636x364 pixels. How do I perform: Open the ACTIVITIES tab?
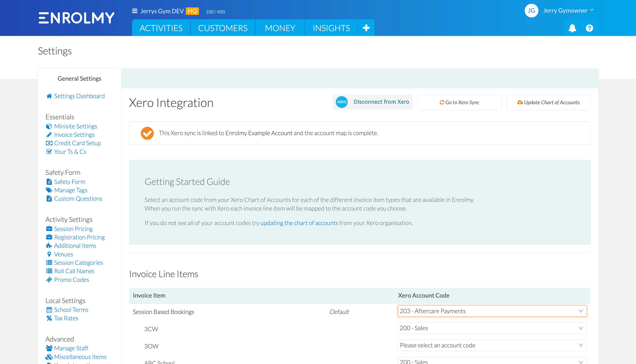(161, 28)
